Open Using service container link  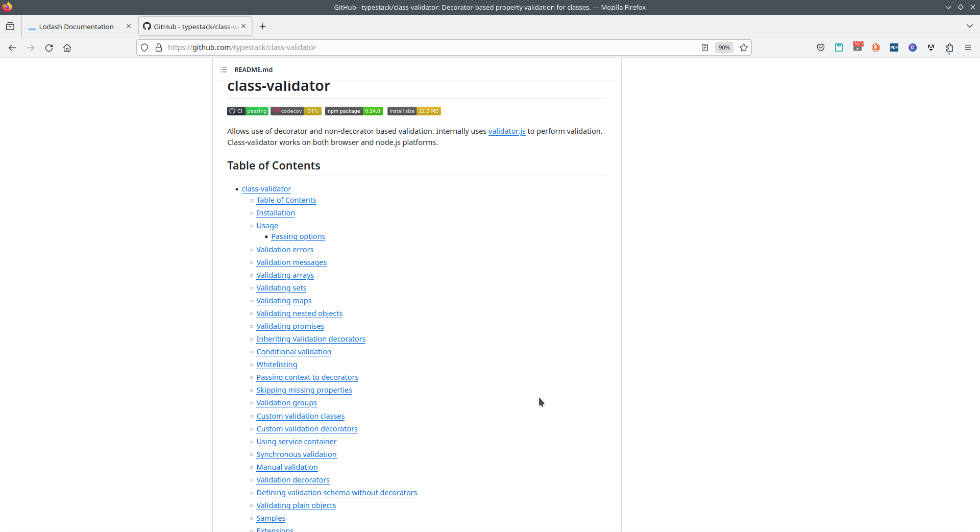pos(297,442)
